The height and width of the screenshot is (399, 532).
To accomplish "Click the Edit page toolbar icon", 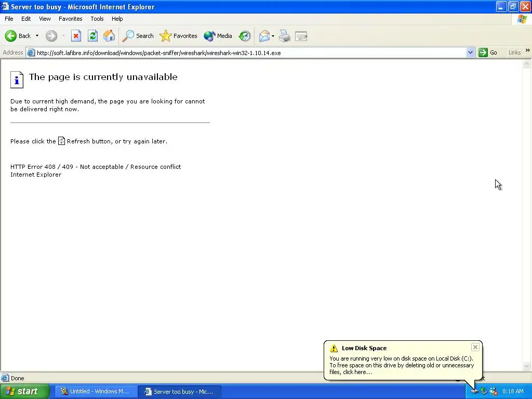I will point(301,36).
